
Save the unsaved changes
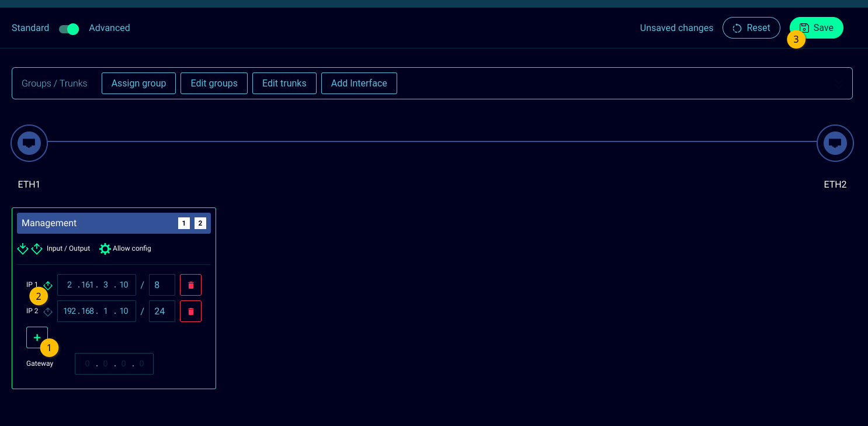click(x=816, y=28)
